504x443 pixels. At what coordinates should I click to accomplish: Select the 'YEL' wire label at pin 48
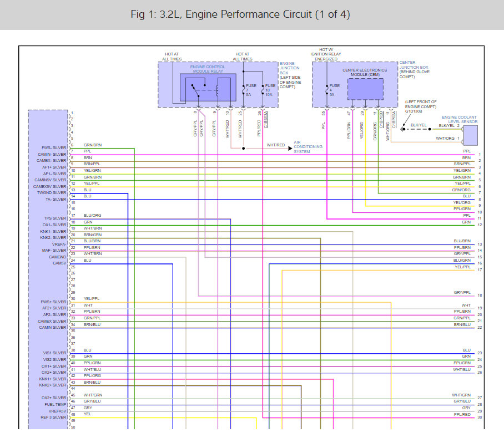[x=88, y=414]
